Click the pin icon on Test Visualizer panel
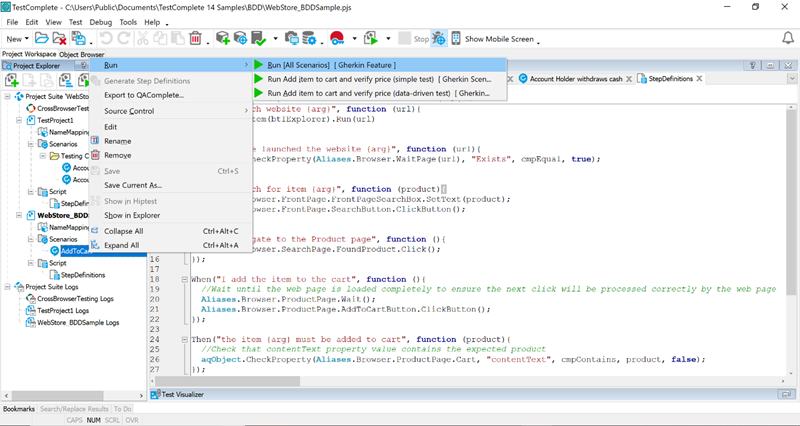This screenshot has width=800, height=426. click(x=786, y=394)
